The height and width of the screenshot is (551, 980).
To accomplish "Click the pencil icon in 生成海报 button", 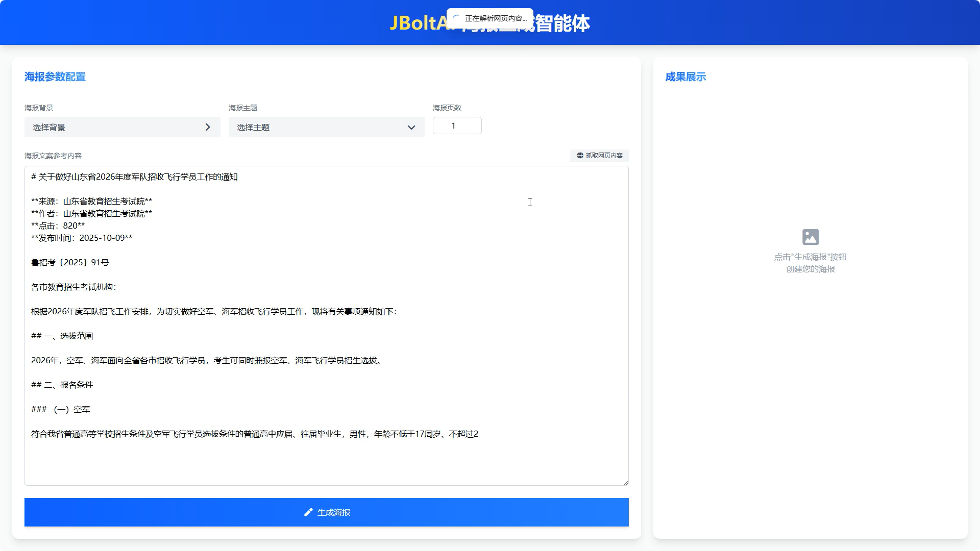I will click(308, 512).
